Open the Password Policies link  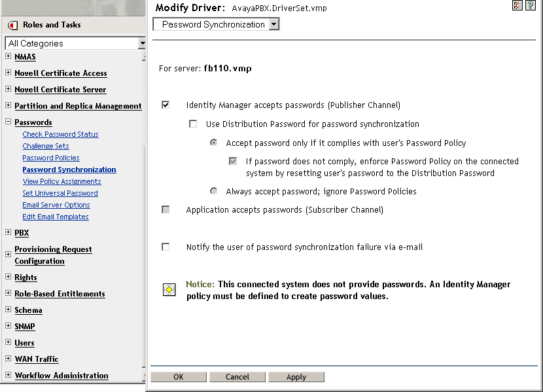50,158
